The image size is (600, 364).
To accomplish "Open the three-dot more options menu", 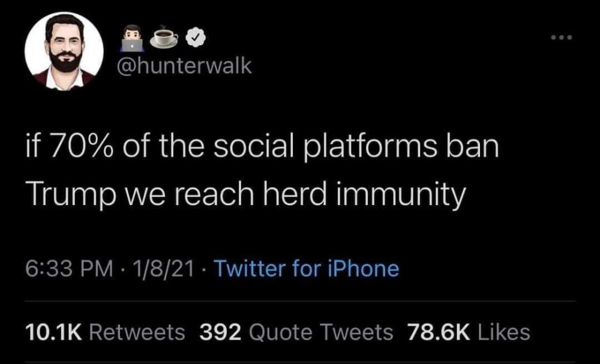I will [561, 38].
